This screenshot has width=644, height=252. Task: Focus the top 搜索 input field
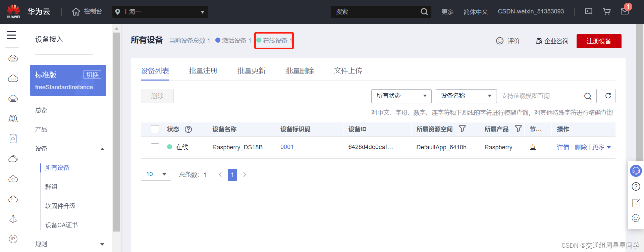point(376,12)
